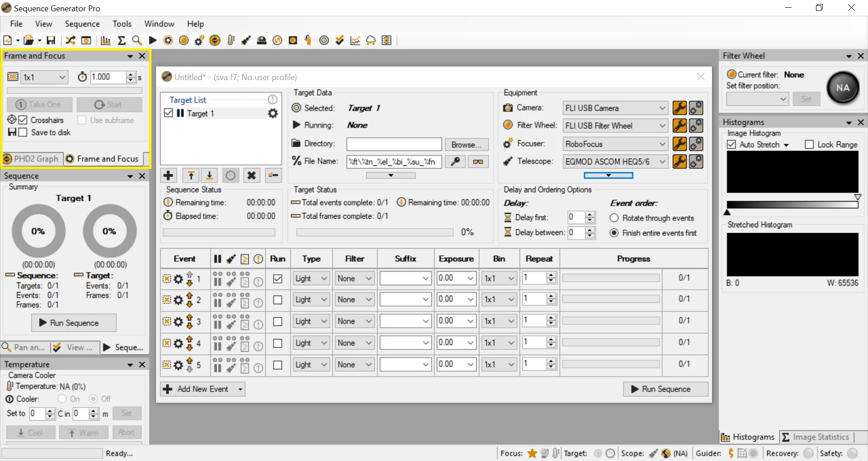
Task: Delete selected target with X icon
Action: click(252, 175)
